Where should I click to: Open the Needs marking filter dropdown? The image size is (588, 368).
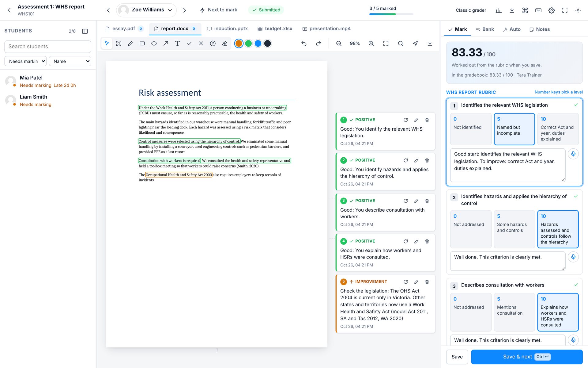tap(25, 61)
